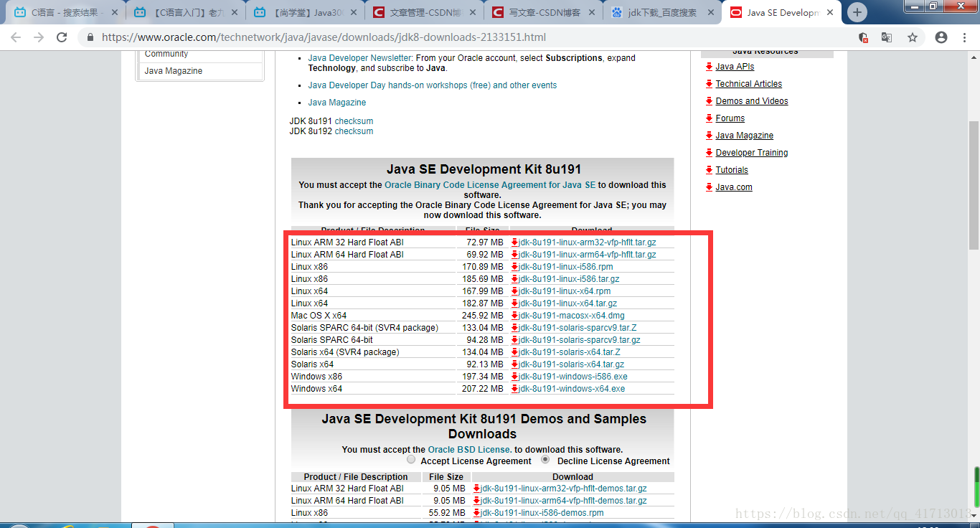Image resolution: width=980 pixels, height=528 pixels.
Task: Click the blocked-content shield icon in the address bar
Action: [x=863, y=37]
